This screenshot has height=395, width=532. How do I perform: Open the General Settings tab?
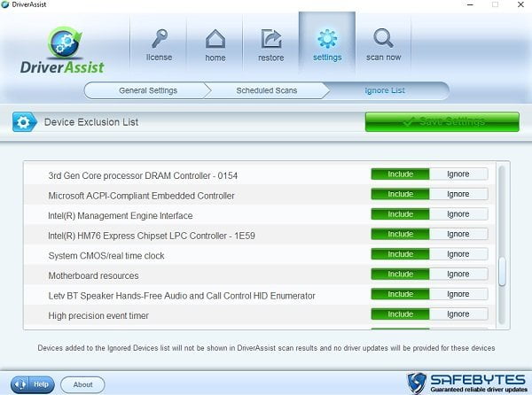click(148, 90)
